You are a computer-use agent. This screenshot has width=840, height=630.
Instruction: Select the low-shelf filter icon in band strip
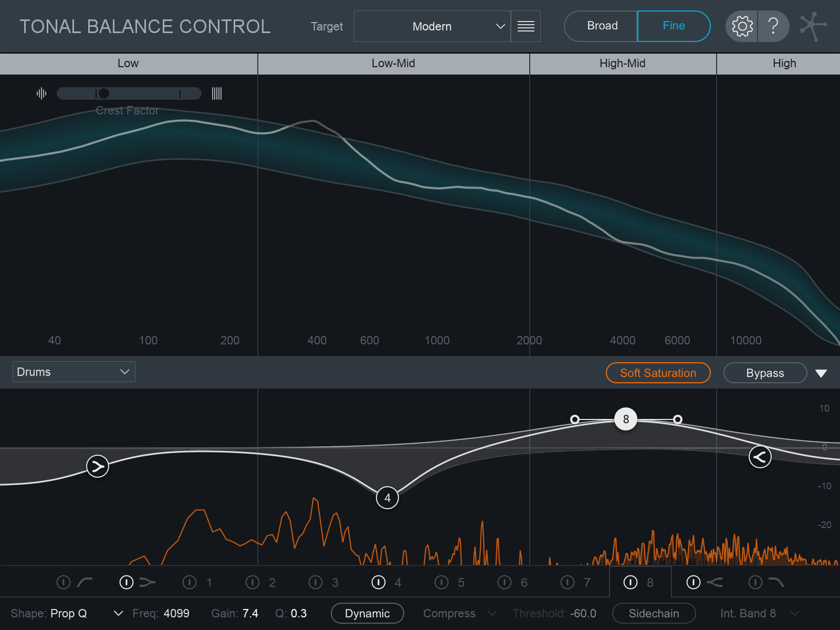click(x=148, y=582)
